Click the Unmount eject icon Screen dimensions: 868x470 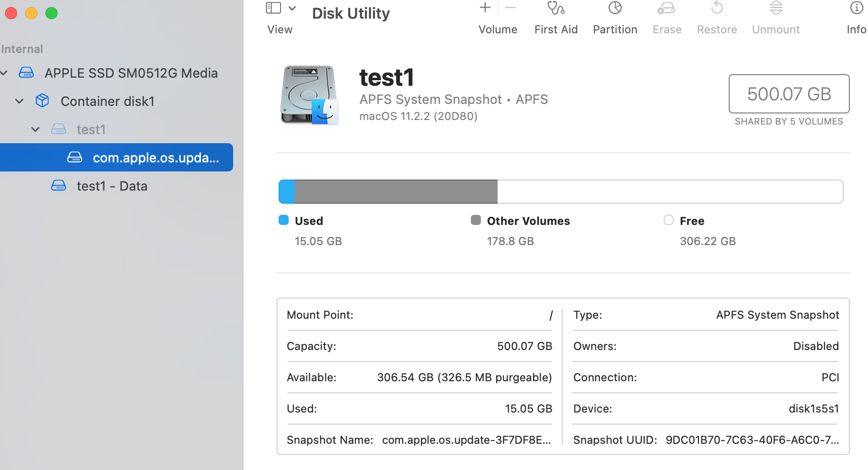tap(776, 8)
